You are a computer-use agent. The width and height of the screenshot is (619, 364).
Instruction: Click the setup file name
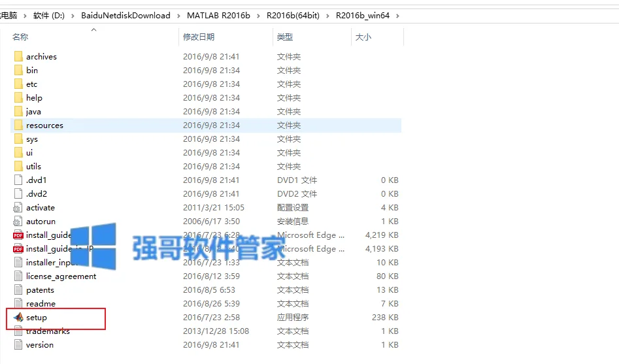pyautogui.click(x=37, y=318)
